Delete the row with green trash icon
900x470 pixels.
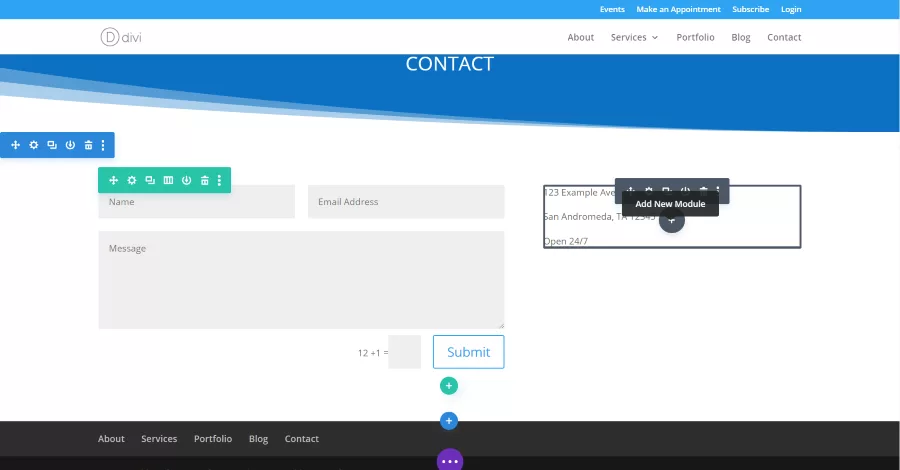pyautogui.click(x=205, y=180)
